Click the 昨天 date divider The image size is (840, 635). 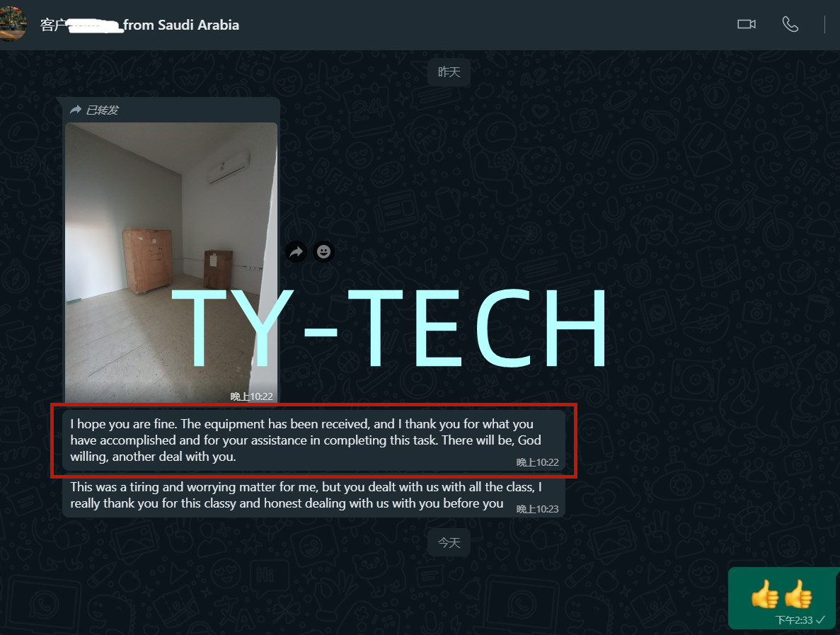click(449, 71)
